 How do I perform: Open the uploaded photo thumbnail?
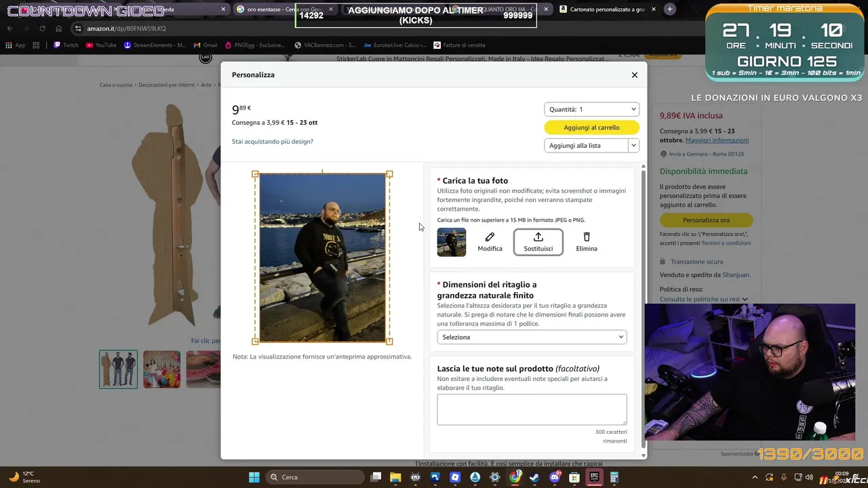(x=452, y=242)
